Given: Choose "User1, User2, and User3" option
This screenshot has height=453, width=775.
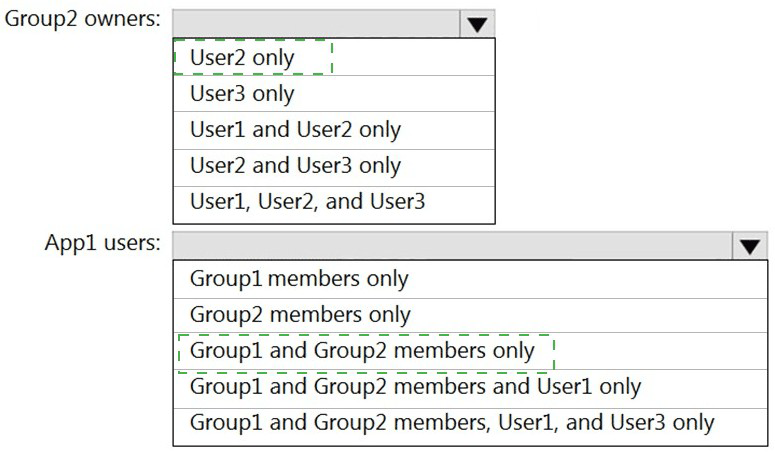Looking at the screenshot, I should click(307, 202).
